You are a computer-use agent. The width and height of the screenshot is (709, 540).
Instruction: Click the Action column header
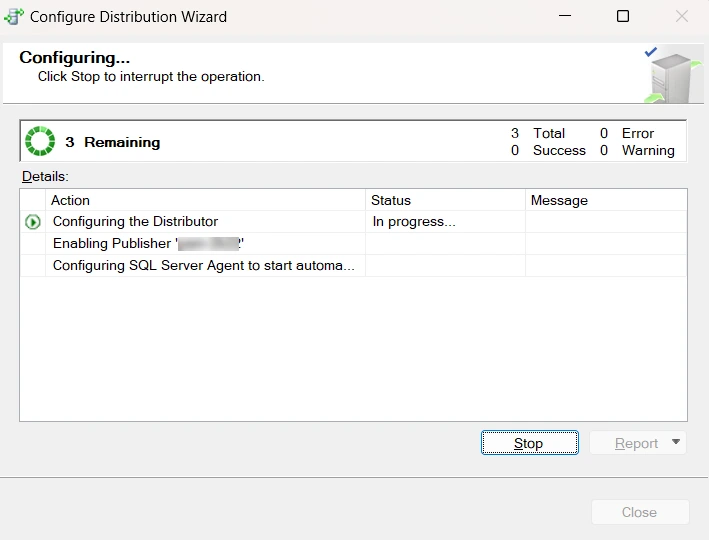click(x=205, y=200)
